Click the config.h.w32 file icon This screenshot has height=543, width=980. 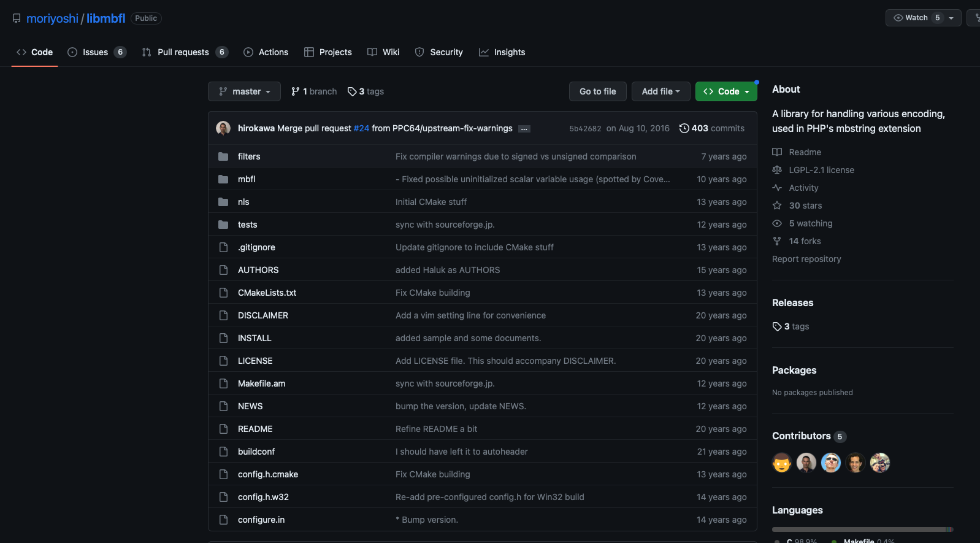click(224, 497)
